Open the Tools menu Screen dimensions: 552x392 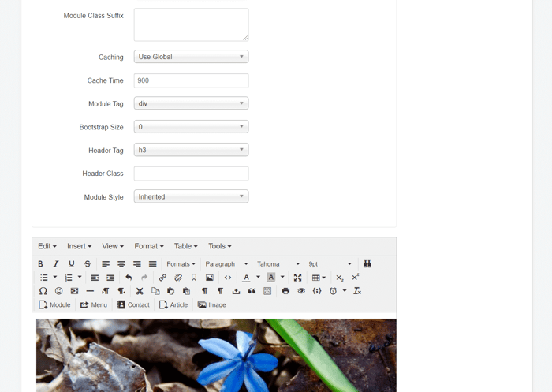[x=220, y=246]
